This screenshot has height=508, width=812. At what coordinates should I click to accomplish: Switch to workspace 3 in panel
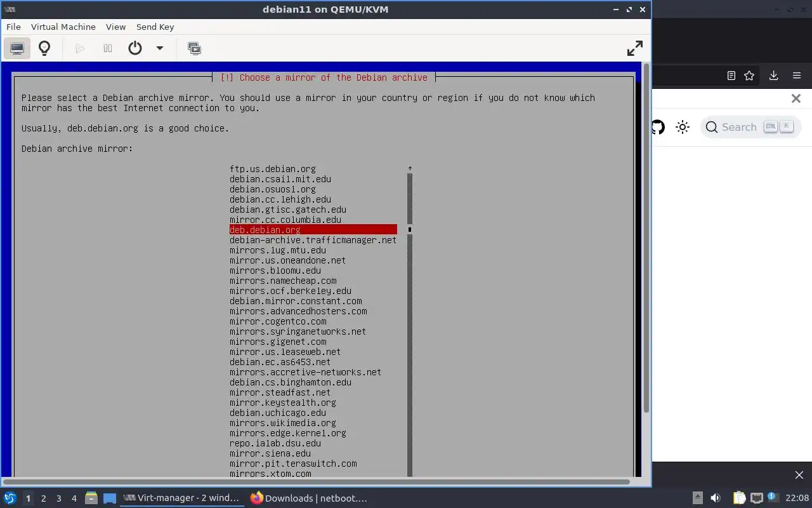coord(58,498)
